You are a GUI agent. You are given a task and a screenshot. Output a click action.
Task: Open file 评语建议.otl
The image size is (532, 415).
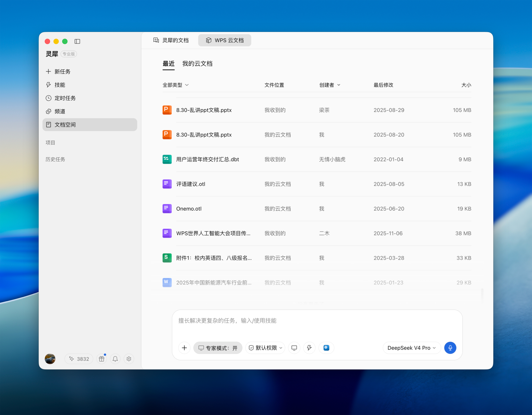pyautogui.click(x=191, y=184)
